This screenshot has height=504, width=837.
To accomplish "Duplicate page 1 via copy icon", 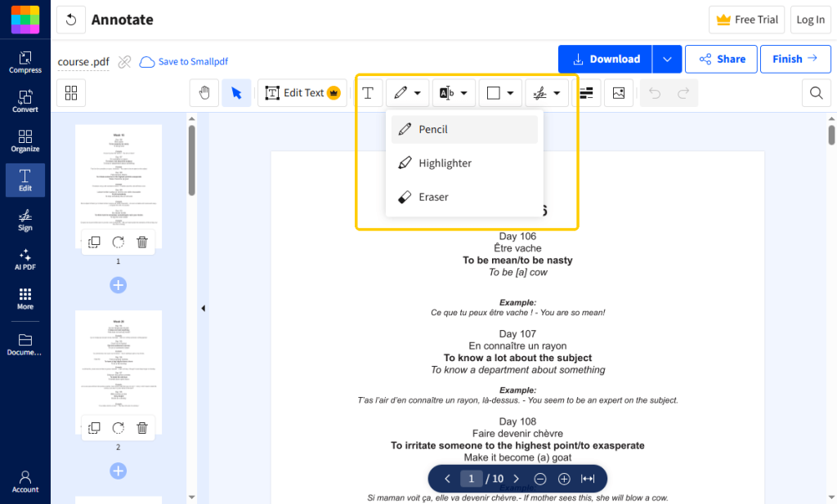I will click(x=94, y=242).
